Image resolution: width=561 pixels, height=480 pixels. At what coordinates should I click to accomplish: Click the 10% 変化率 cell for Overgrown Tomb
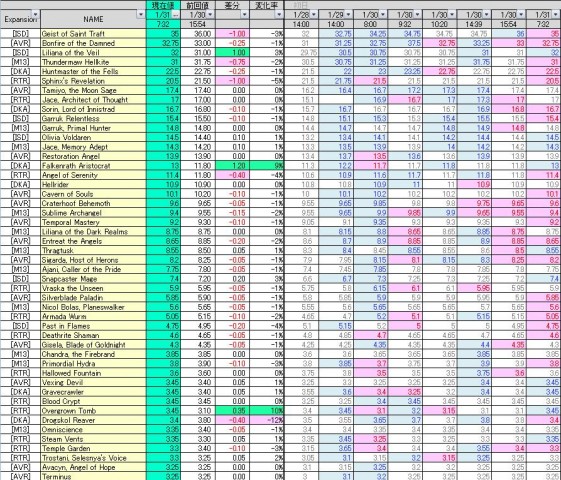(267, 411)
